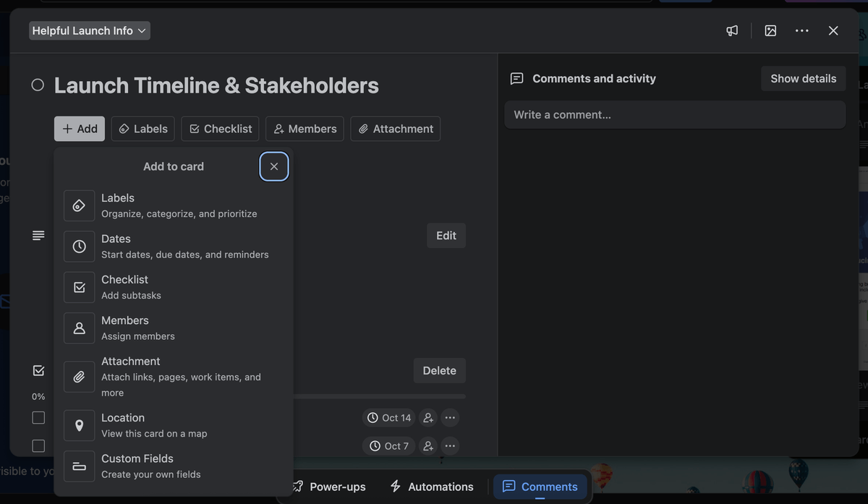The width and height of the screenshot is (868, 504).
Task: Click the Write a comment field
Action: pos(674,114)
